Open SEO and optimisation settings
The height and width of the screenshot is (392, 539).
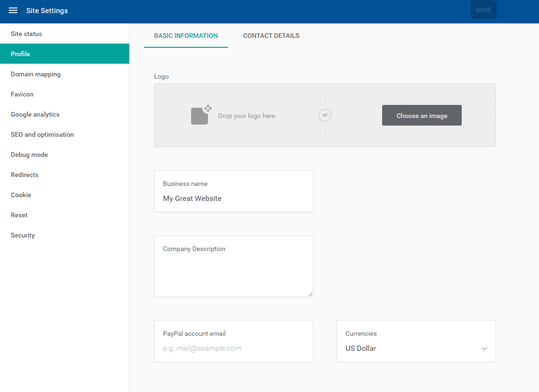point(42,134)
